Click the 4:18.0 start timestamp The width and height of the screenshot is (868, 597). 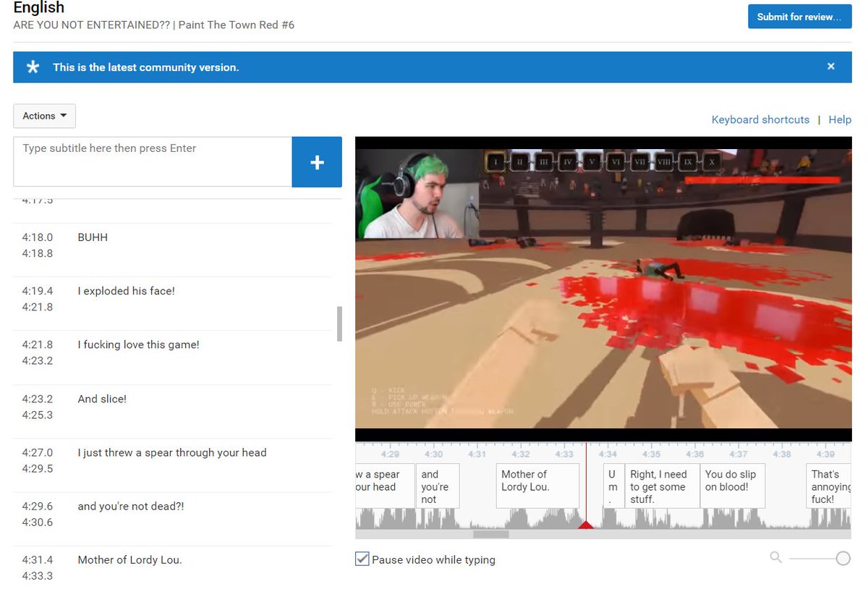(x=38, y=237)
